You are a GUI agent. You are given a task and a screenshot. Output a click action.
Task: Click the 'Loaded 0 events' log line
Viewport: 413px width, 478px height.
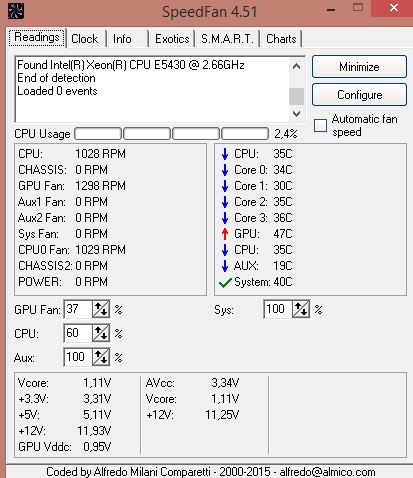tap(57, 91)
